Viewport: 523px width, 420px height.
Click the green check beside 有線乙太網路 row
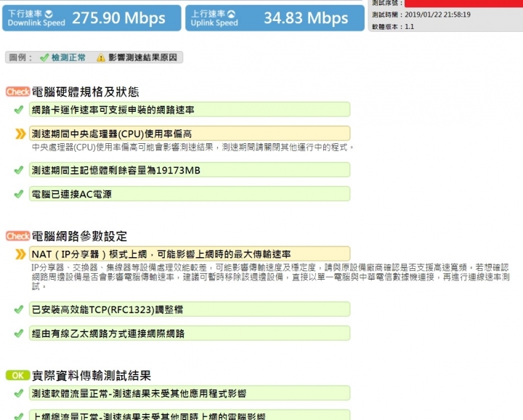[x=19, y=334]
